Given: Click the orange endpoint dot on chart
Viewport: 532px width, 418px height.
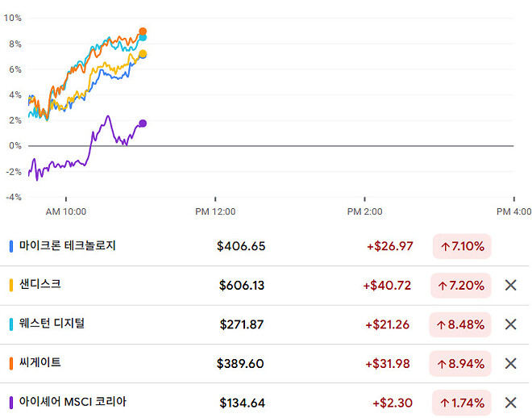Looking at the screenshot, I should tap(143, 31).
